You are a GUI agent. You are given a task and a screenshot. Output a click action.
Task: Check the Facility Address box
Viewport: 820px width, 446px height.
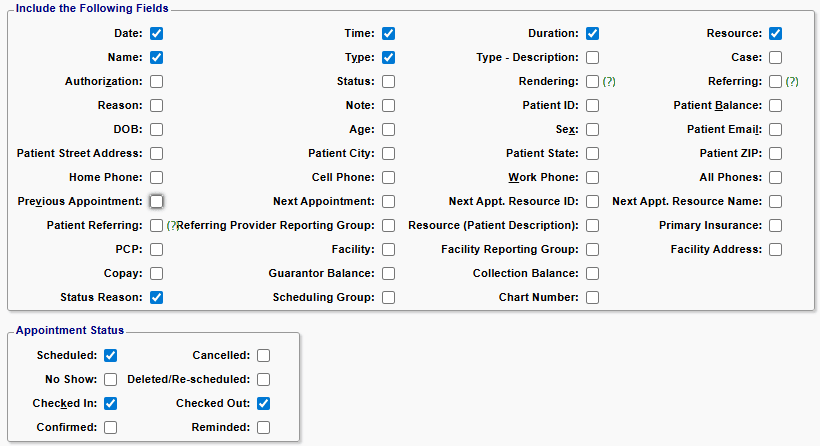pos(776,250)
